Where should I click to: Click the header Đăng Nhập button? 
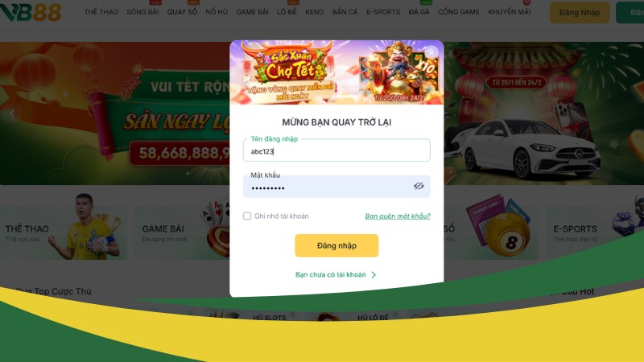tap(580, 12)
